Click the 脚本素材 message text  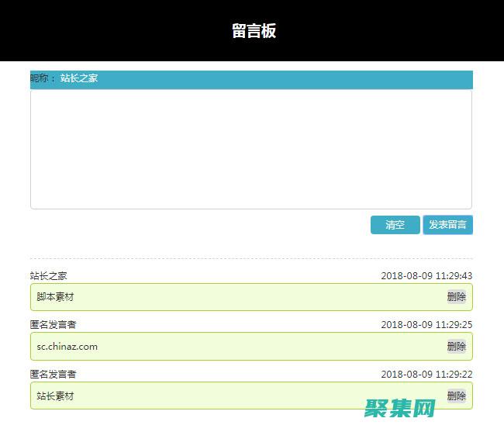[56, 296]
